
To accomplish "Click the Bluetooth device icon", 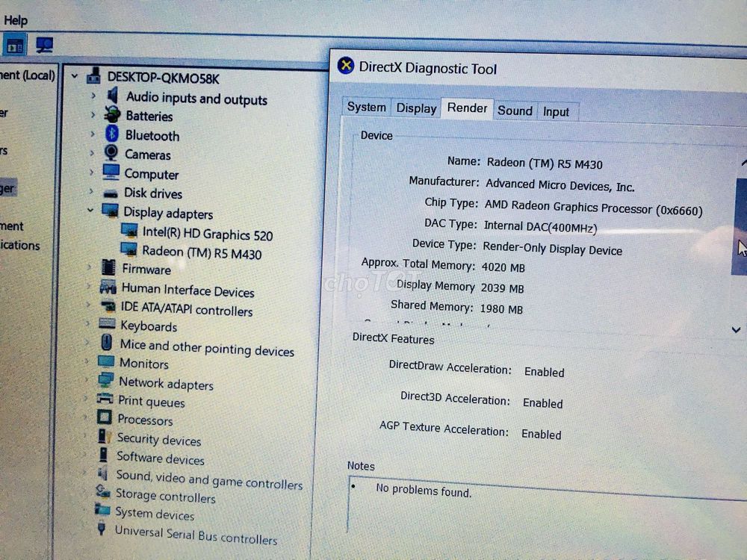I will pyautogui.click(x=112, y=134).
